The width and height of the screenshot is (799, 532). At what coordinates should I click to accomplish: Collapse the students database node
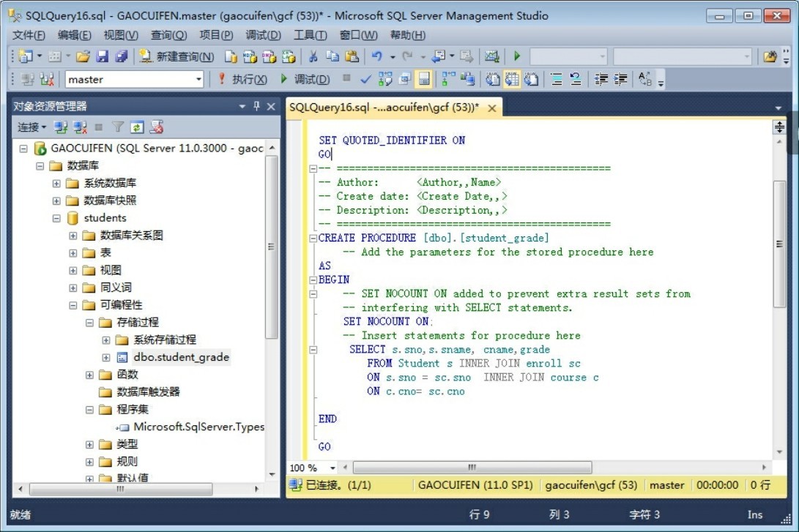click(57, 218)
